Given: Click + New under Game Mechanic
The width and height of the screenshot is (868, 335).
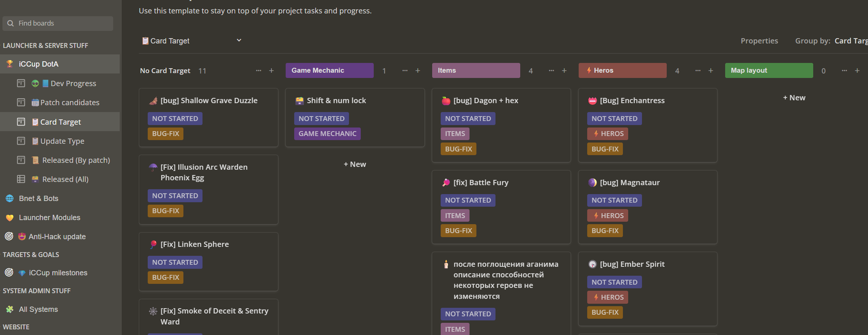Looking at the screenshot, I should coord(355,164).
